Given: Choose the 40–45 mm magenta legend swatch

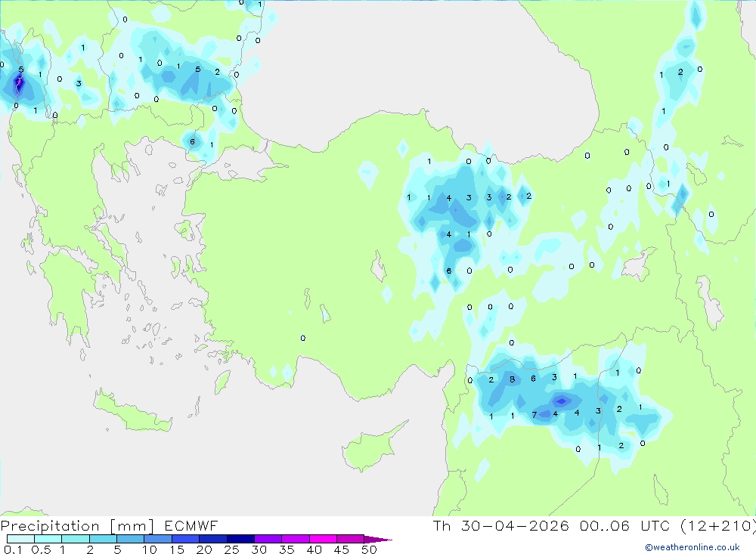Looking at the screenshot, I should pyautogui.click(x=323, y=539).
